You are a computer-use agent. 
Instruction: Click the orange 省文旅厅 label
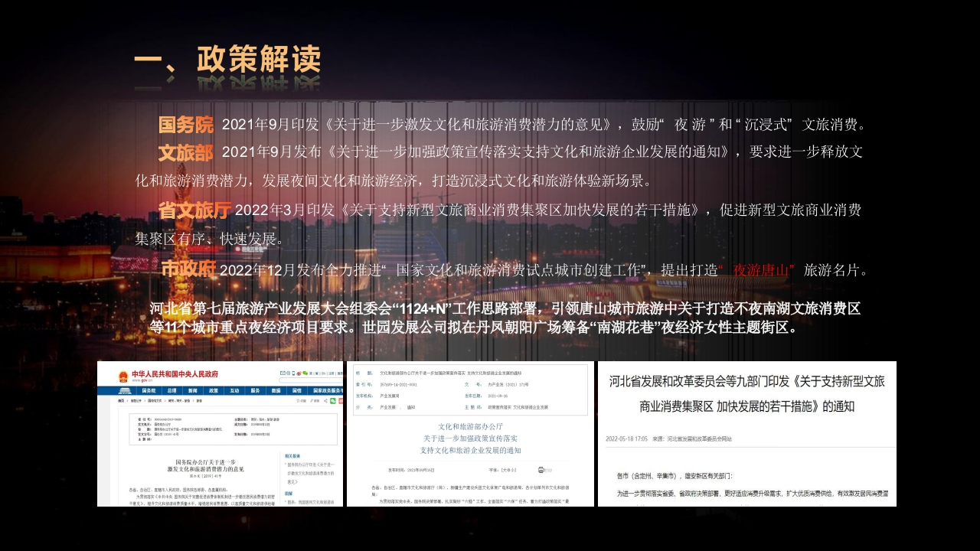coord(194,210)
